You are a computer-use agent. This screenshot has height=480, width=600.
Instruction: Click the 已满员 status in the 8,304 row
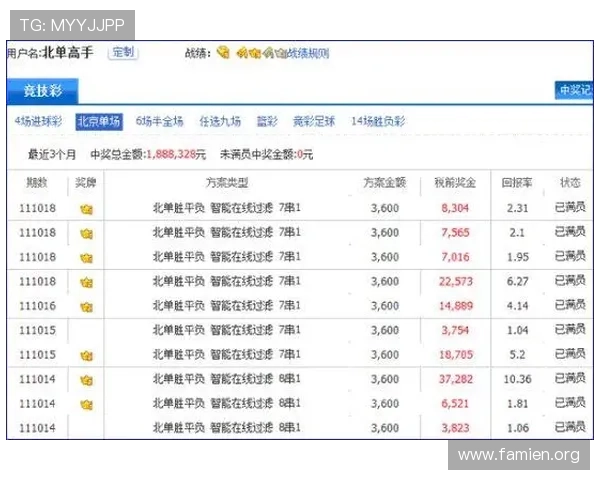pyautogui.click(x=570, y=207)
